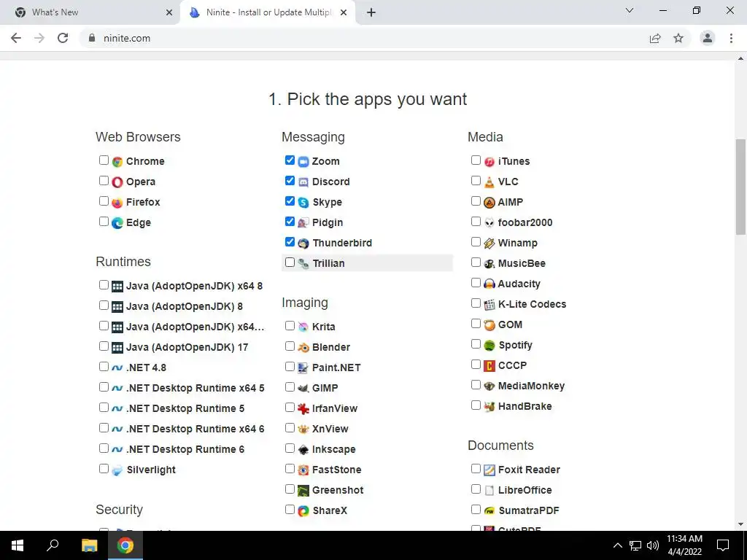Uncheck the Discord checkbox
The width and height of the screenshot is (747, 560).
pyautogui.click(x=290, y=181)
